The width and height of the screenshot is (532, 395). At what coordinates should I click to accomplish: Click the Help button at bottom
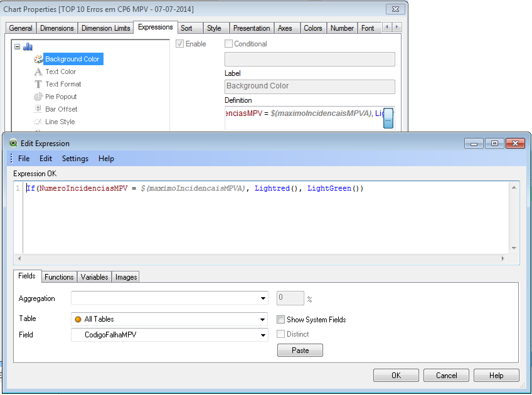(x=496, y=376)
